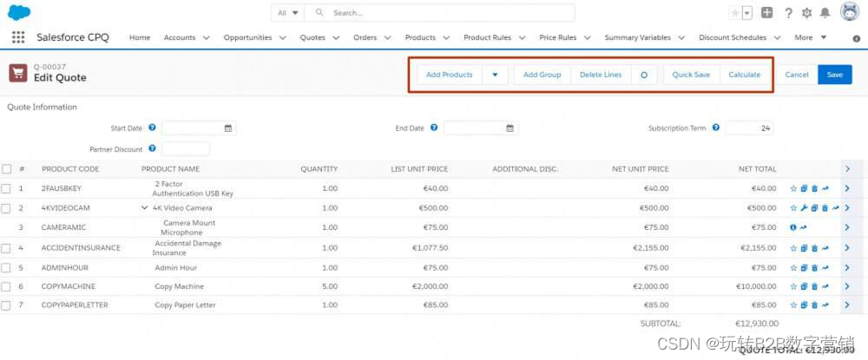This screenshot has height=360, width=868.
Task: Click the Subscription Term help icon
Action: click(x=716, y=128)
